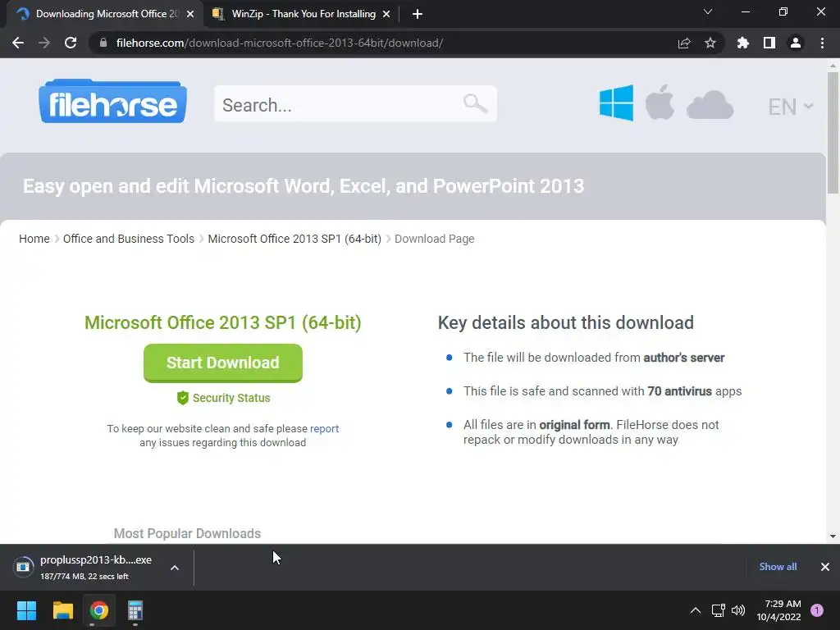
Task: Click the address bar URL
Action: tap(280, 43)
